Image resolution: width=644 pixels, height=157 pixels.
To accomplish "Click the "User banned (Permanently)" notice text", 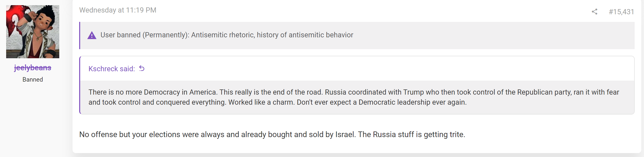I will pyautogui.click(x=145, y=35).
